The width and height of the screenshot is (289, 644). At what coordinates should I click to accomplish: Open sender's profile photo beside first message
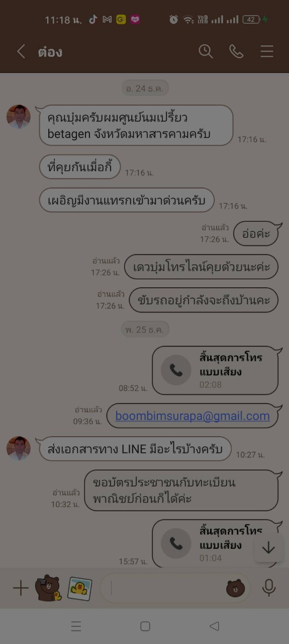[19, 117]
